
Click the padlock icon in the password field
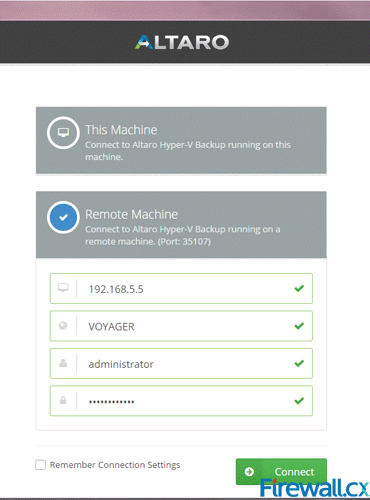[63, 400]
